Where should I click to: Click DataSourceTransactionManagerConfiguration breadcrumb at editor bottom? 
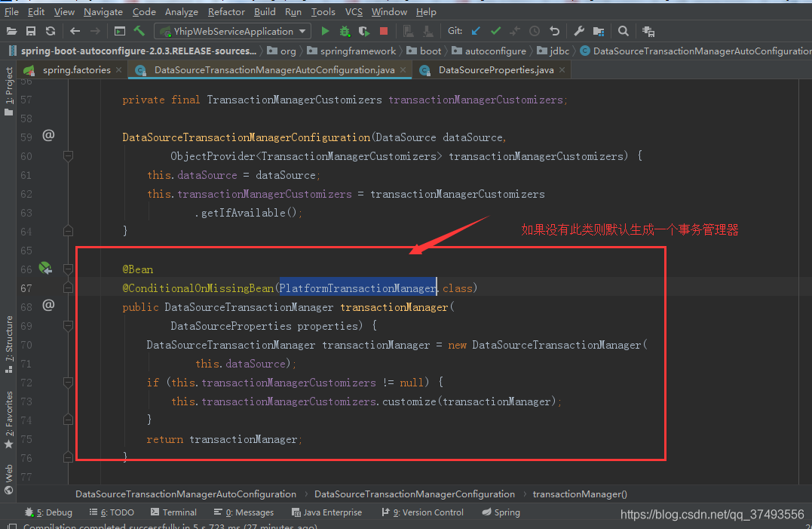click(x=414, y=494)
